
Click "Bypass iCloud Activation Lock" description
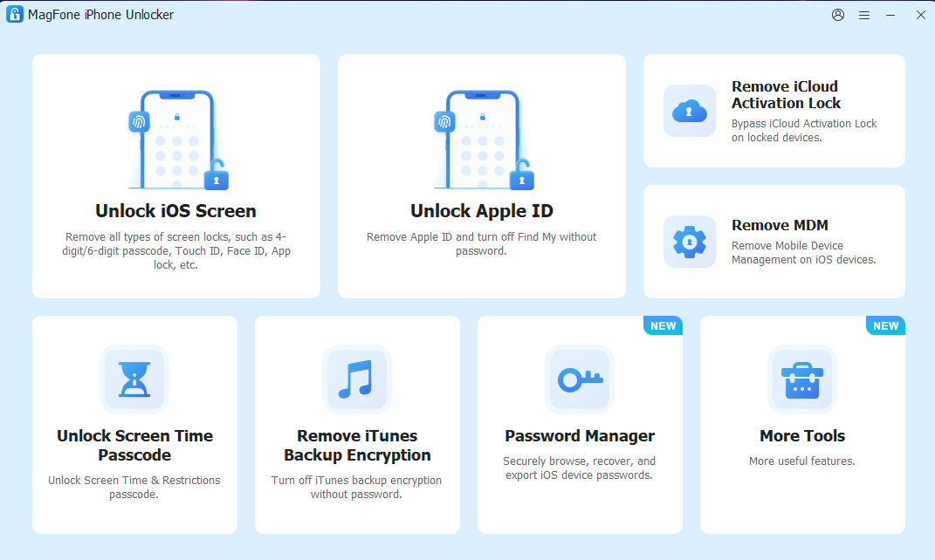804,131
